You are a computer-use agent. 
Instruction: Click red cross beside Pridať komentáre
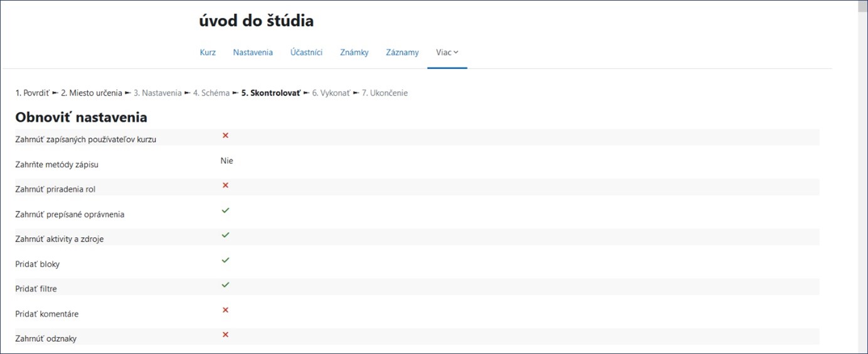225,309
